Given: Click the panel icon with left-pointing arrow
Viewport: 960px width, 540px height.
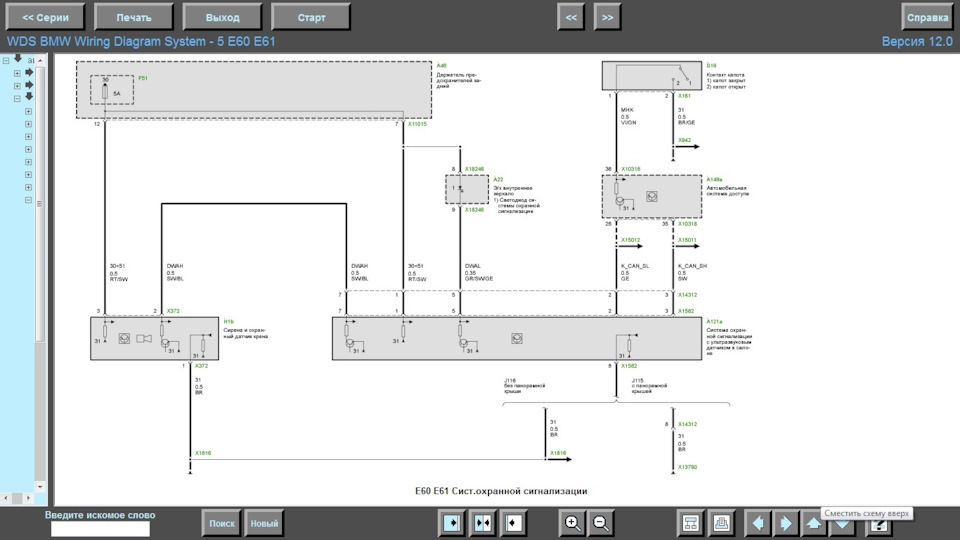Looking at the screenshot, I should click(x=513, y=523).
